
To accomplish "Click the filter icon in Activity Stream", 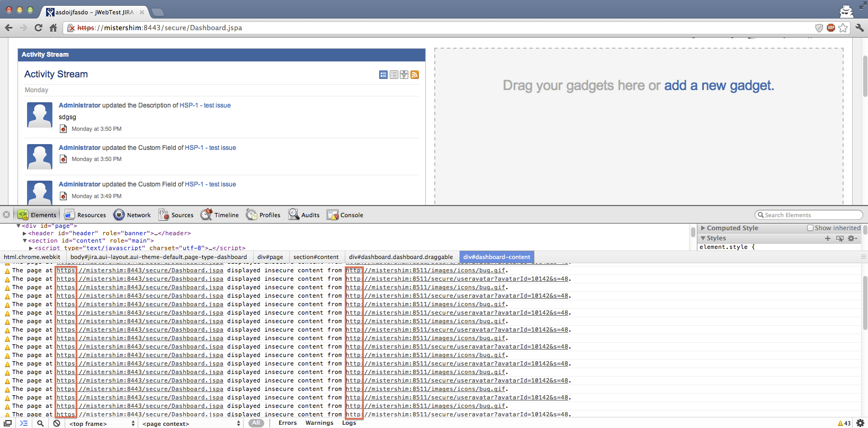I will (x=404, y=75).
